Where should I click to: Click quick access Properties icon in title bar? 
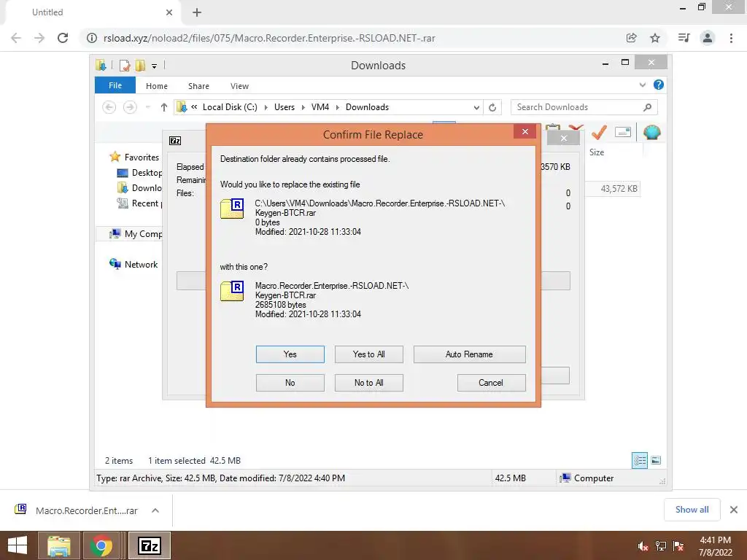[x=124, y=66]
